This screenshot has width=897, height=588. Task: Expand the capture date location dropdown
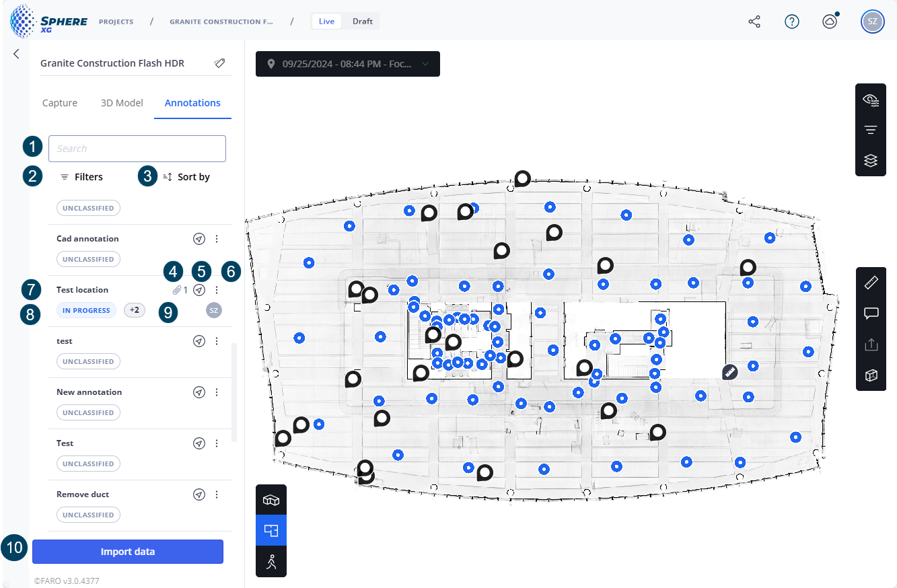pyautogui.click(x=348, y=64)
